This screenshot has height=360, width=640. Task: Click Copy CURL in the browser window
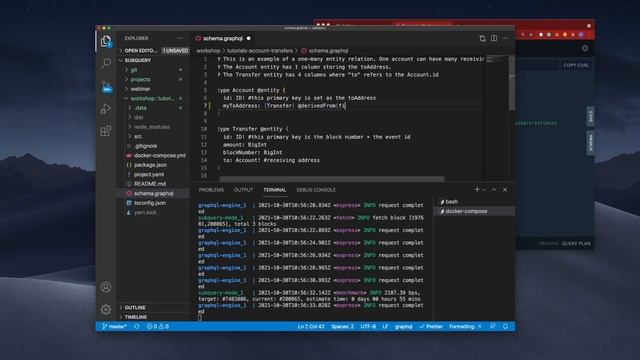(x=576, y=65)
